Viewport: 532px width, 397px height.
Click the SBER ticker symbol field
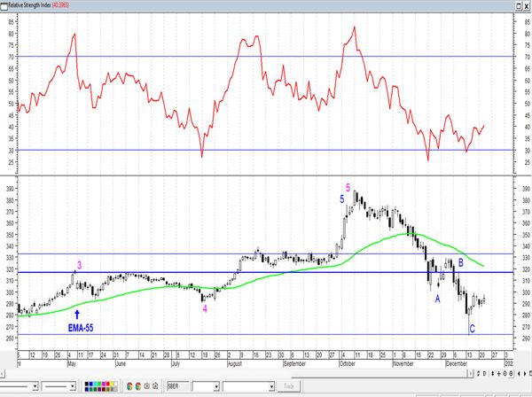[x=177, y=386]
